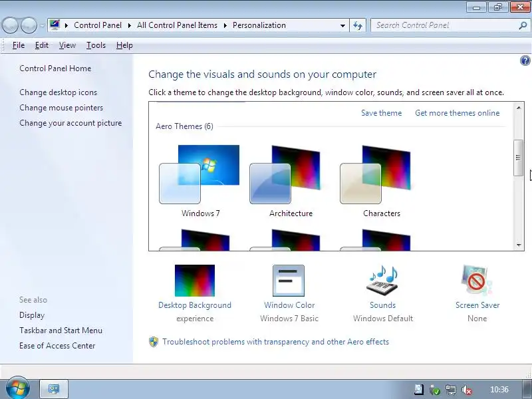The height and width of the screenshot is (399, 532).
Task: Open the View menu
Action: coord(67,45)
